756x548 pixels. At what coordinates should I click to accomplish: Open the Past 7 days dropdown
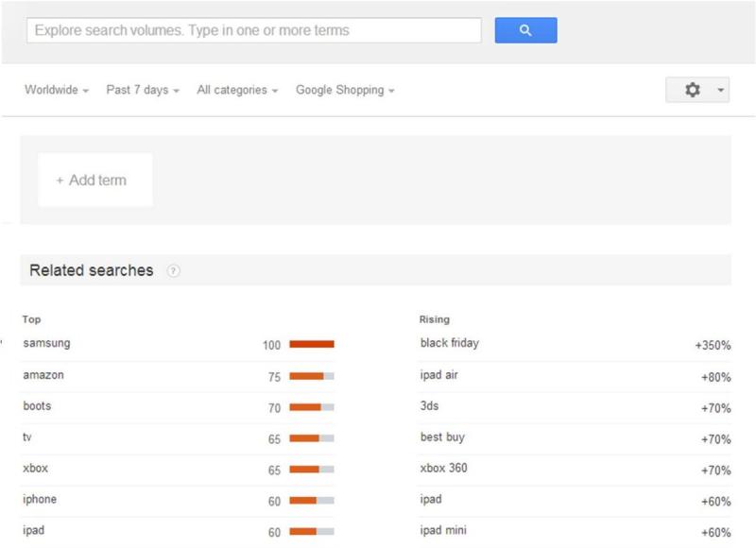click(143, 90)
